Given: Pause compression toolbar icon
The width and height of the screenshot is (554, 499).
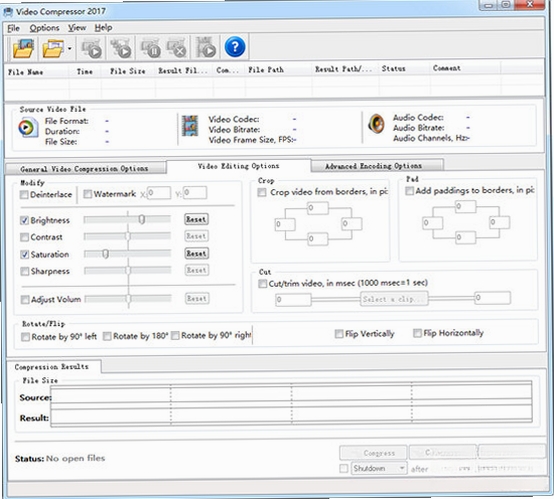Looking at the screenshot, I should (x=151, y=48).
